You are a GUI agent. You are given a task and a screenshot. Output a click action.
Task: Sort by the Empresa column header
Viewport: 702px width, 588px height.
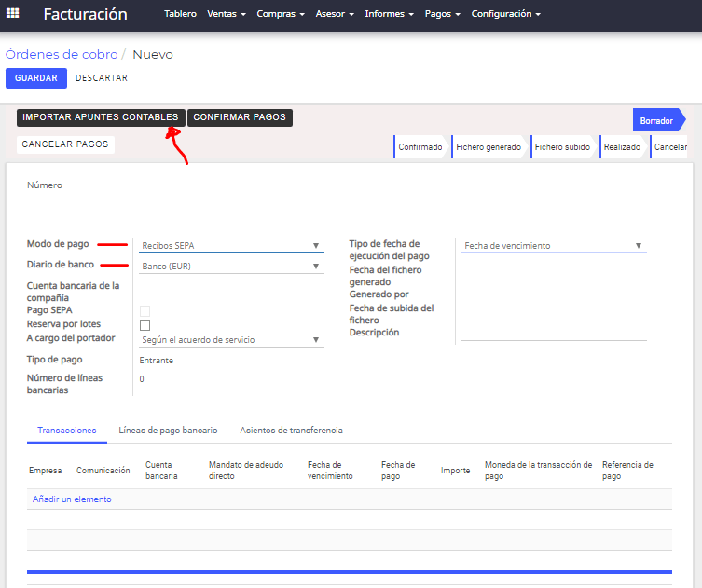click(x=46, y=471)
